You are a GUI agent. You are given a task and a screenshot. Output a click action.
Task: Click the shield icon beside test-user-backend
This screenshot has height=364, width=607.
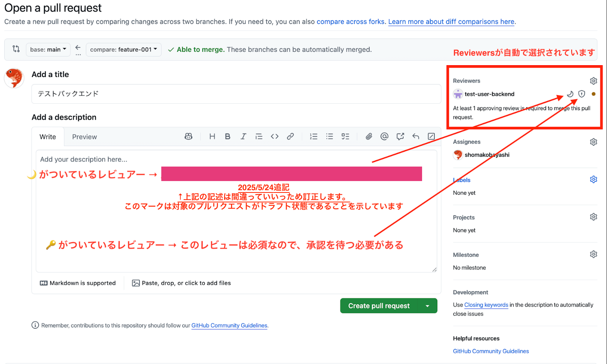click(x=582, y=94)
